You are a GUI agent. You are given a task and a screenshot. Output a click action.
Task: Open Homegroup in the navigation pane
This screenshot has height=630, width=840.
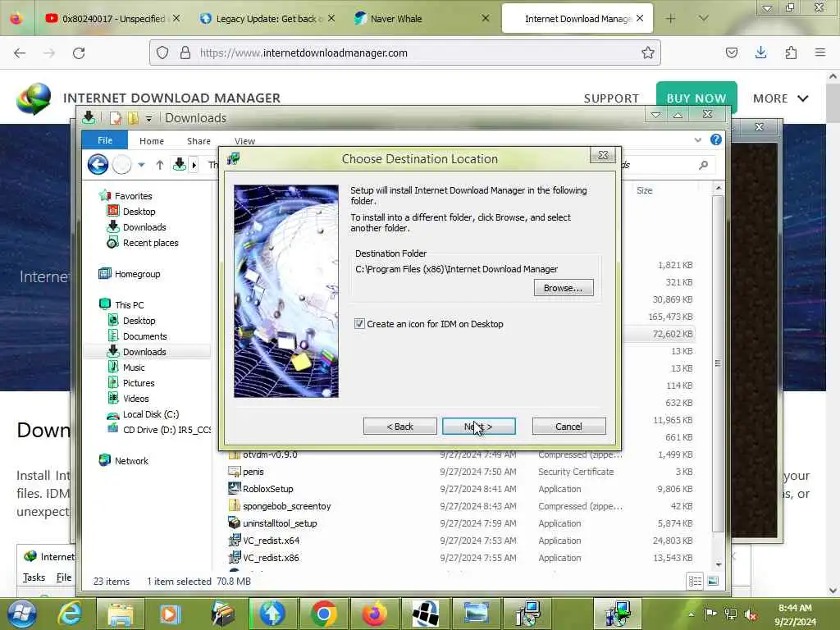(137, 274)
